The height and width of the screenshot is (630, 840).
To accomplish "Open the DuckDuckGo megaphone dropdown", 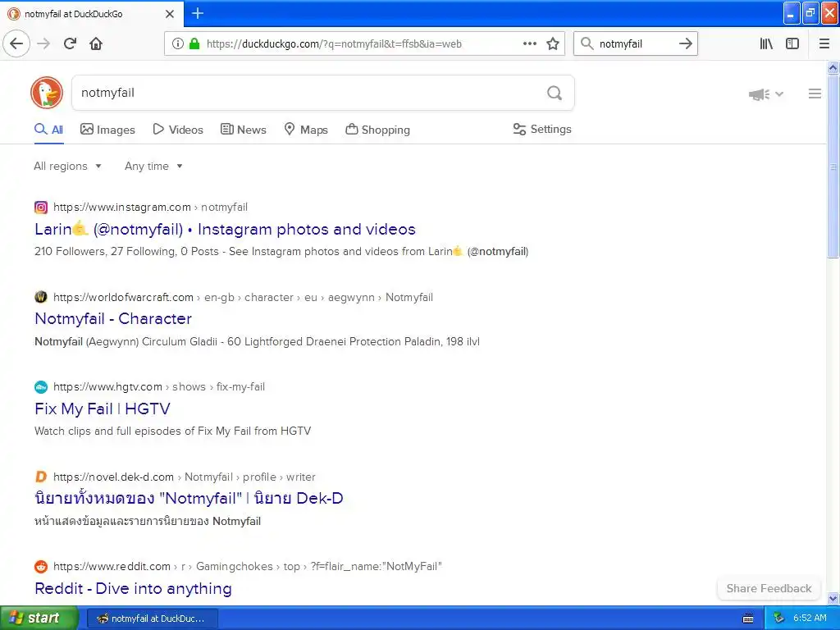I will (x=766, y=94).
